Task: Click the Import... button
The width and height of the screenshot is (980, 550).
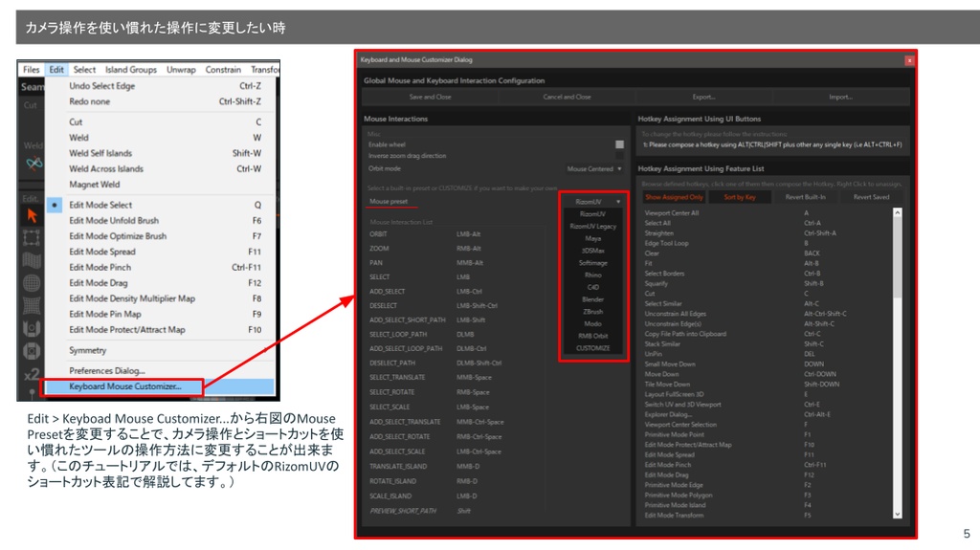Action: 840,97
